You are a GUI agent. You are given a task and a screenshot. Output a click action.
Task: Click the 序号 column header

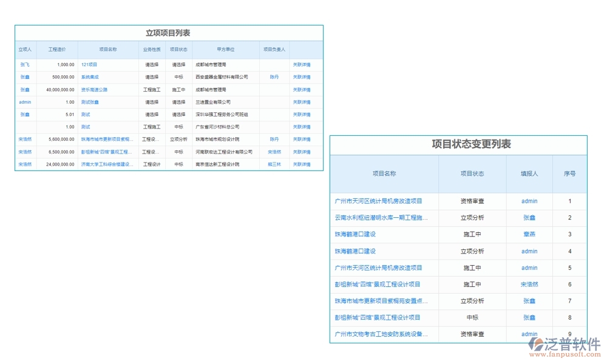tap(570, 174)
